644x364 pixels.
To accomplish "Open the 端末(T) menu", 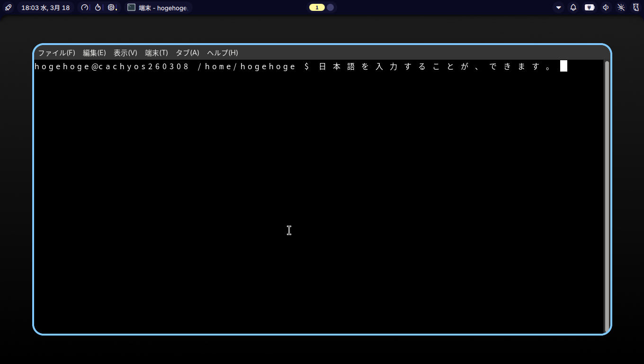I will tap(157, 53).
